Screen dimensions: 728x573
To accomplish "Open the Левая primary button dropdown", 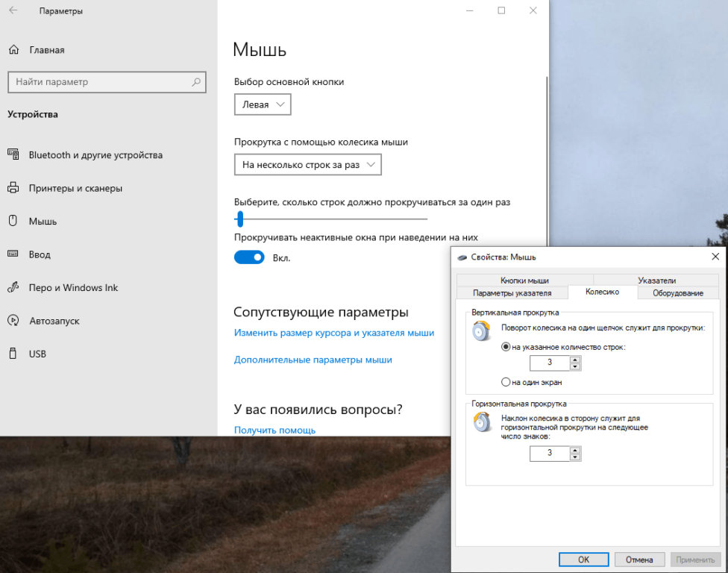I will coord(263,104).
